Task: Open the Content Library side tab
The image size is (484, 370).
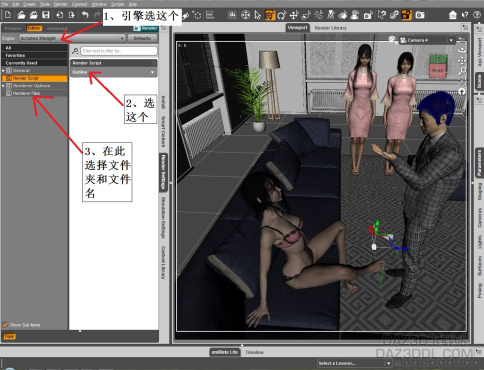Action: [x=163, y=262]
